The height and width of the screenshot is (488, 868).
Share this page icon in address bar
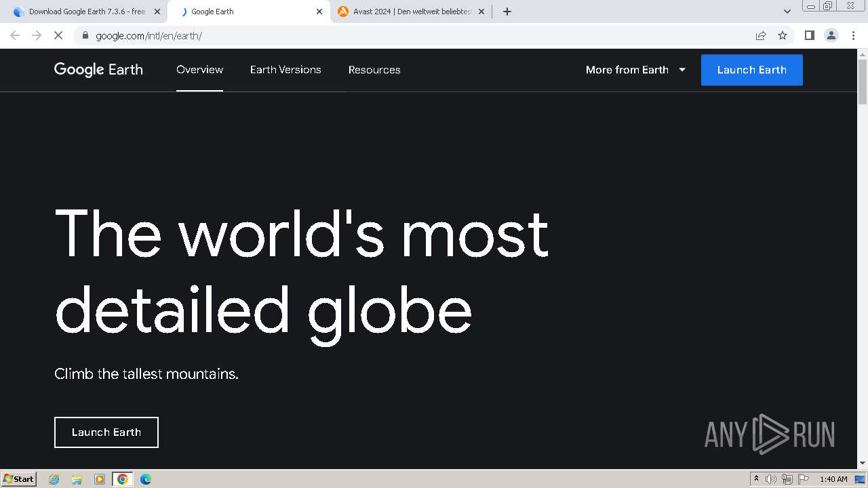click(761, 35)
